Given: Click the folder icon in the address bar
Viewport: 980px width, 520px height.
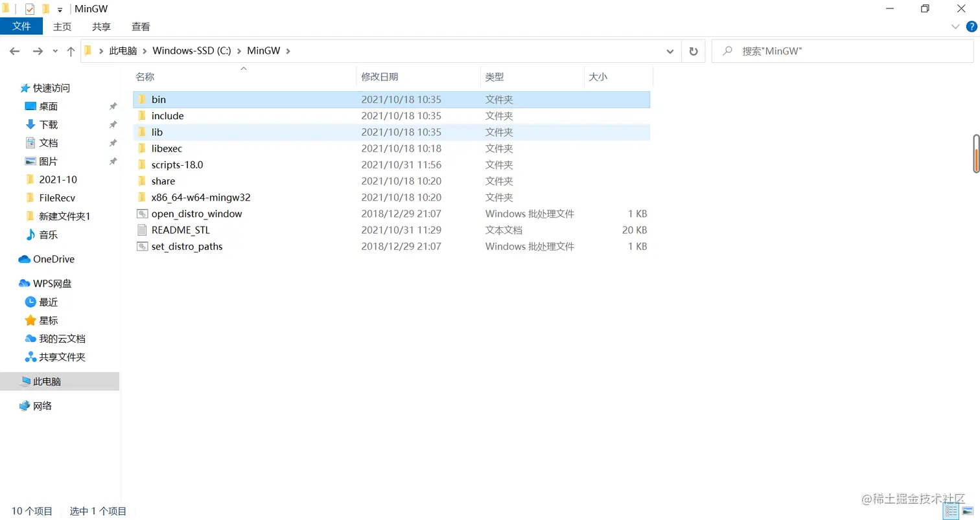Looking at the screenshot, I should coord(88,51).
